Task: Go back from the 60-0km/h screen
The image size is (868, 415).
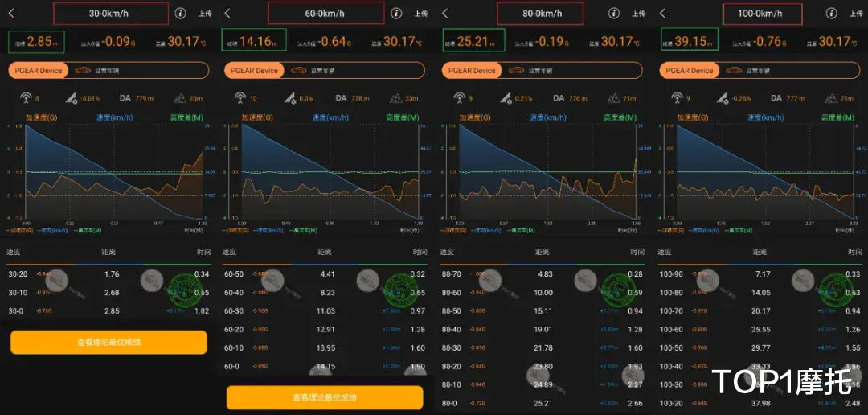Action: tap(227, 14)
